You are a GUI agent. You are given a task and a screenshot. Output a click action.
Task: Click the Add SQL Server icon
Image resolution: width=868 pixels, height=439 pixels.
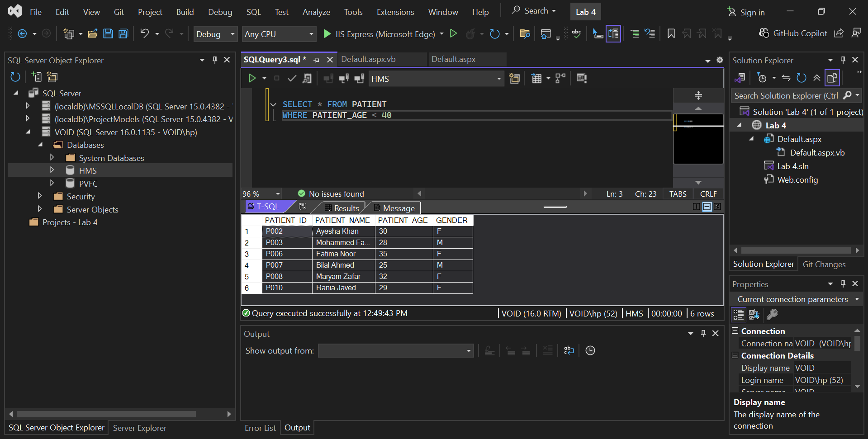pyautogui.click(x=37, y=77)
